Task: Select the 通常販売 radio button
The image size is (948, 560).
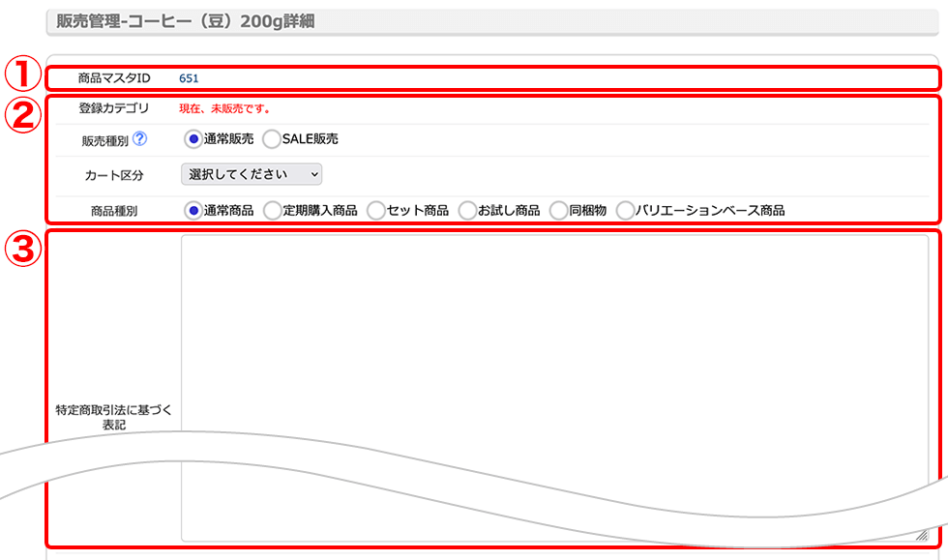Action: (x=193, y=139)
